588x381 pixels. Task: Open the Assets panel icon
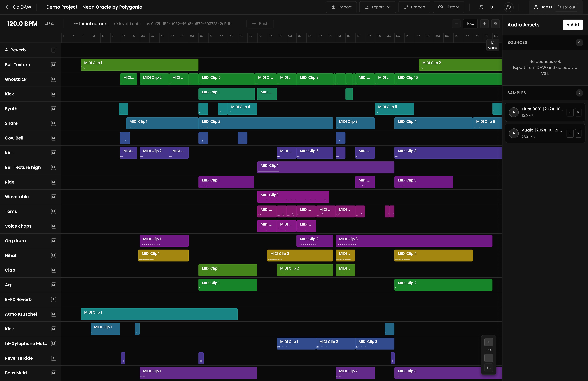[492, 45]
